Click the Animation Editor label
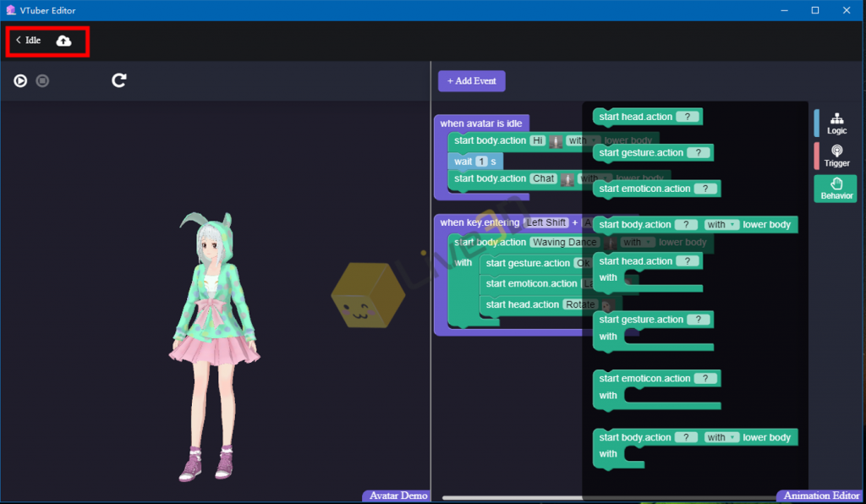This screenshot has width=866, height=504. click(x=821, y=496)
